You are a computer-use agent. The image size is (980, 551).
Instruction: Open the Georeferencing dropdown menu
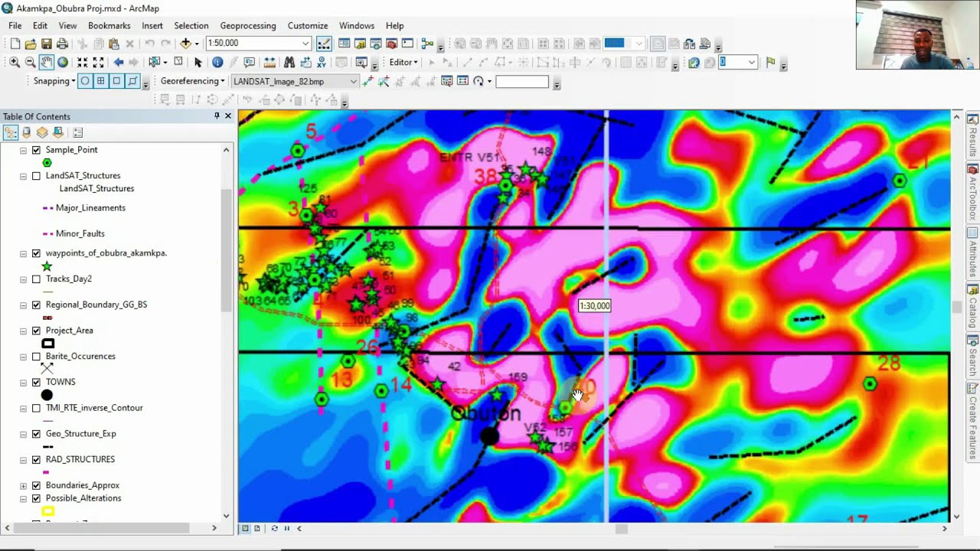(x=192, y=81)
